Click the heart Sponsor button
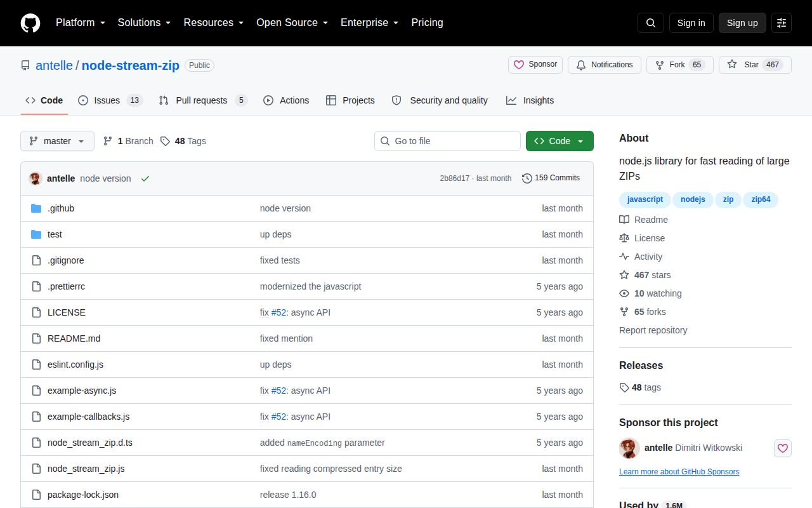 (535, 65)
